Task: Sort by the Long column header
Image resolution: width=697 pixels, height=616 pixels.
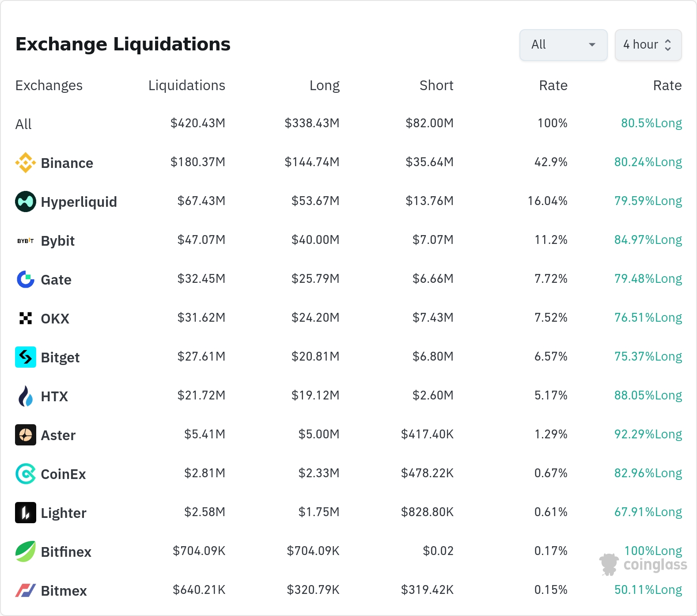Action: (x=325, y=85)
